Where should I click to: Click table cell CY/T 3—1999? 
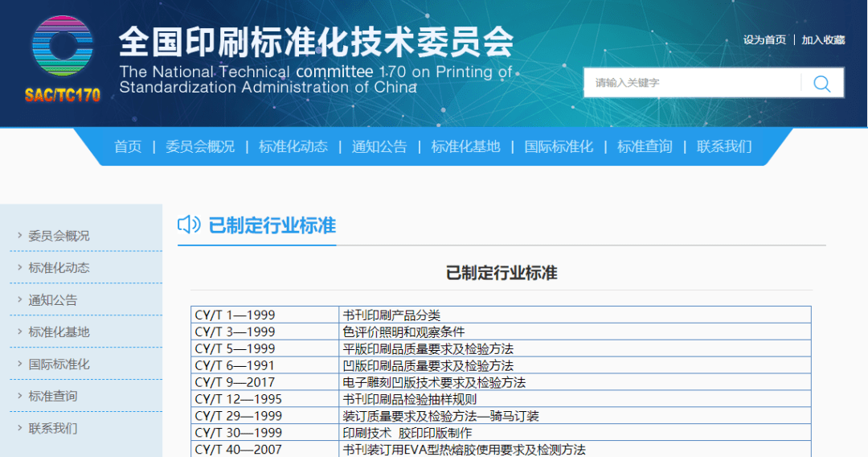[264, 331]
